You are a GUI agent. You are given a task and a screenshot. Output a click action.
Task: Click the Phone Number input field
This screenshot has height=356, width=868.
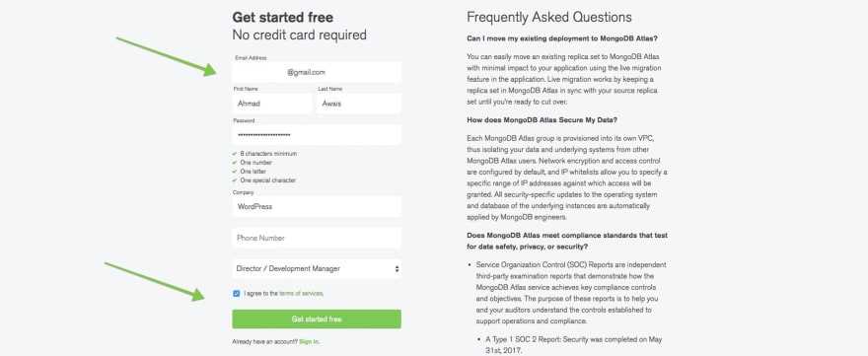click(316, 238)
